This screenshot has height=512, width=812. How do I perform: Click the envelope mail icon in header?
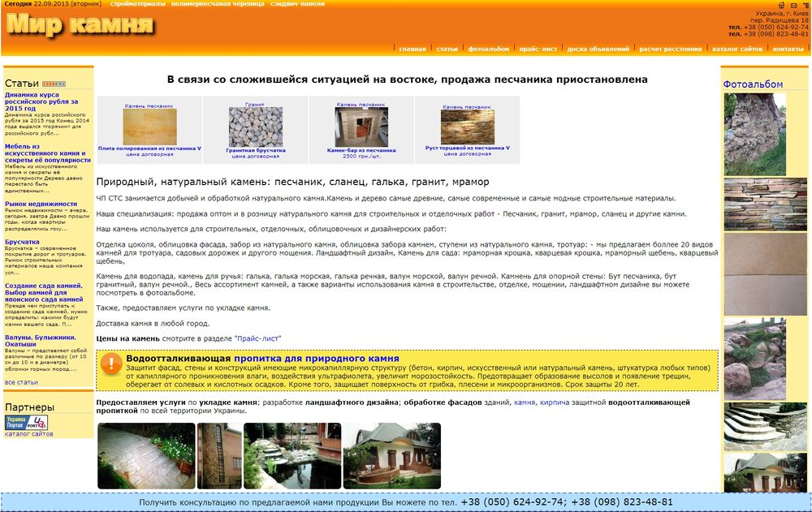coord(794,5)
